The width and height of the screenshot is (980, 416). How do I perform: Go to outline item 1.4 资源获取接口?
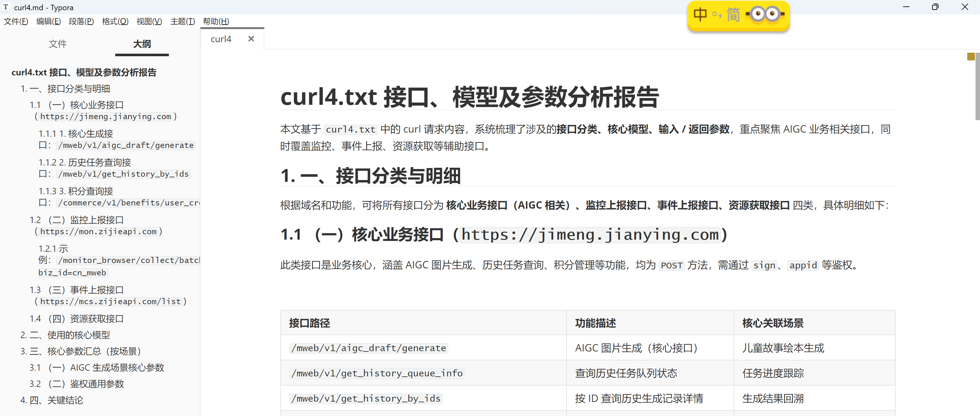77,319
